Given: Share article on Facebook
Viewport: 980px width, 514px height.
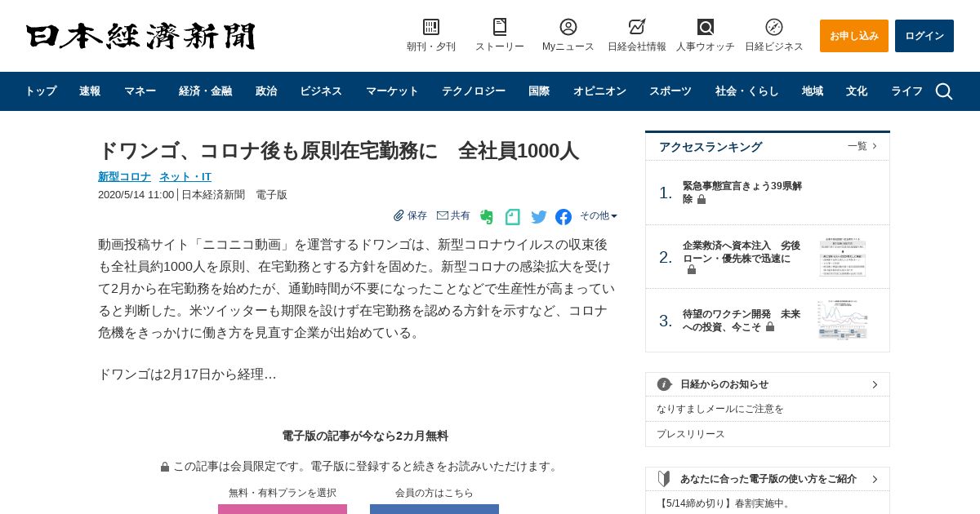Looking at the screenshot, I should tap(563, 217).
